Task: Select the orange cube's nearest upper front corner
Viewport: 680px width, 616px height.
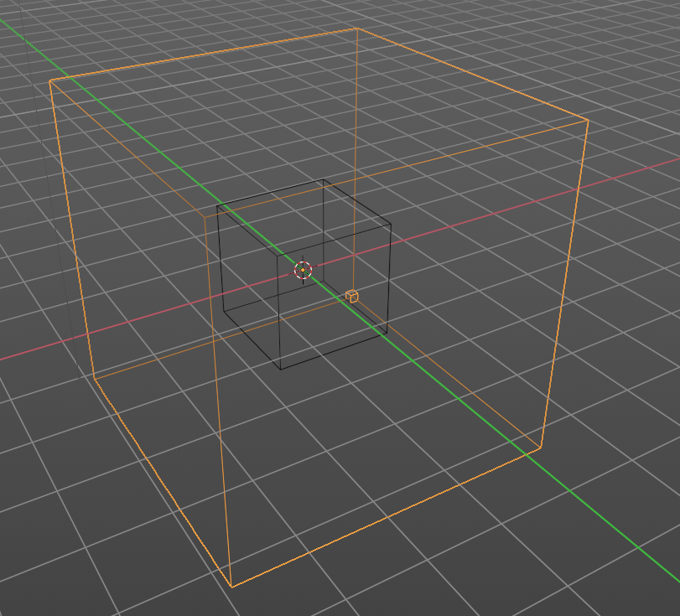Action: coord(205,217)
